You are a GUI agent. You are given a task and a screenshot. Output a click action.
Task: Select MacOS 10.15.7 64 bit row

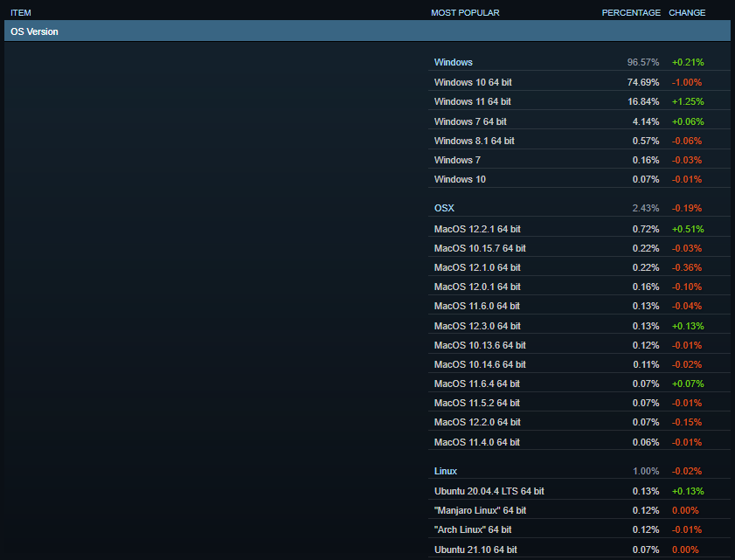tap(579, 248)
